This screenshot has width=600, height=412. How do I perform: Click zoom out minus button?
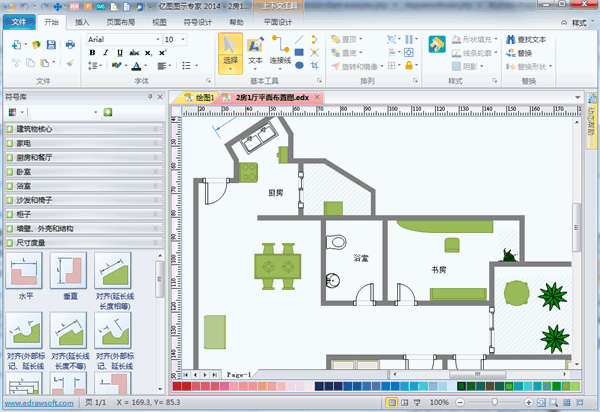(x=460, y=402)
